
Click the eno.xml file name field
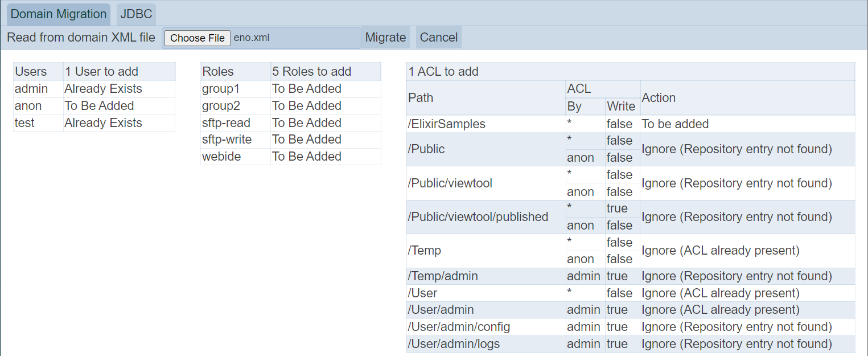click(296, 38)
